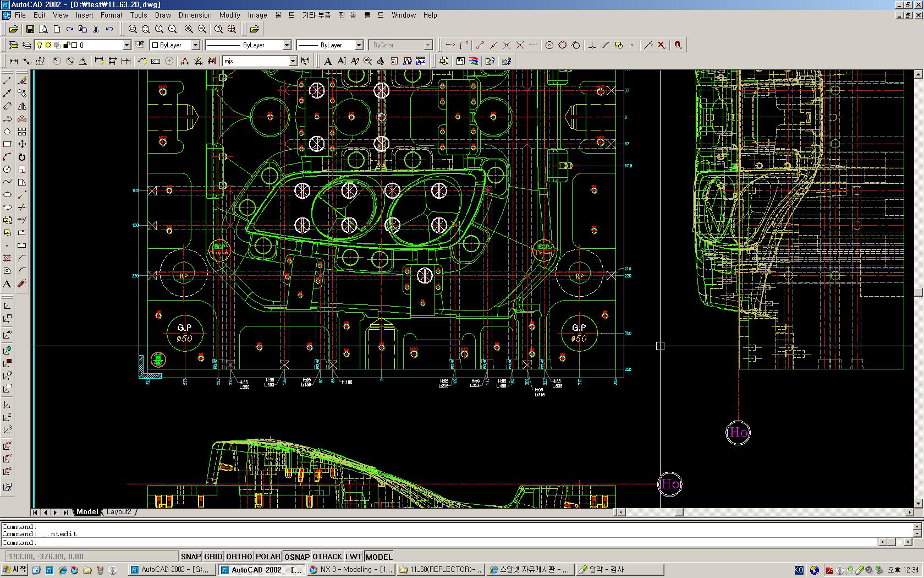Image resolution: width=924 pixels, height=578 pixels.
Task: Select the Spline draw tool
Action: 7,182
